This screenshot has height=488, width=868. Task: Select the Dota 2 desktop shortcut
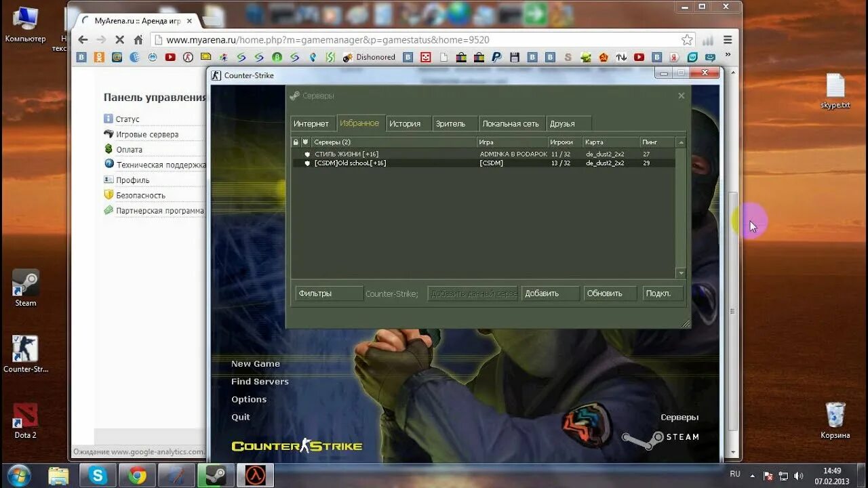point(26,421)
